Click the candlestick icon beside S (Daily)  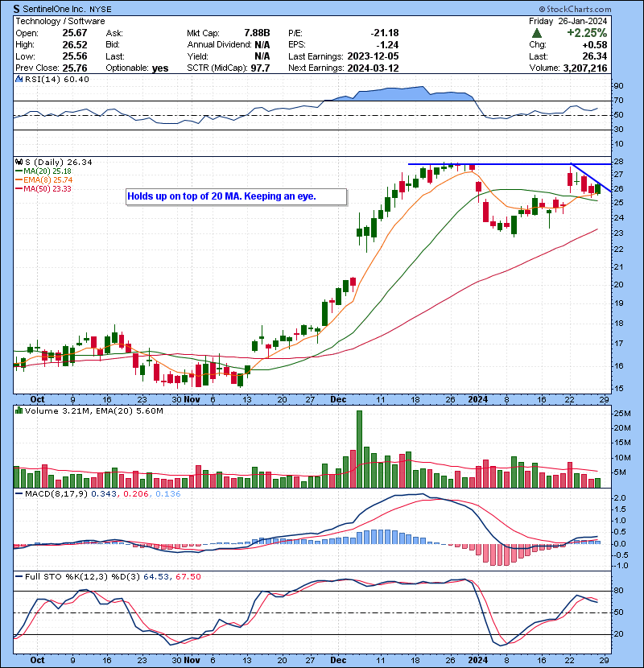click(19, 163)
